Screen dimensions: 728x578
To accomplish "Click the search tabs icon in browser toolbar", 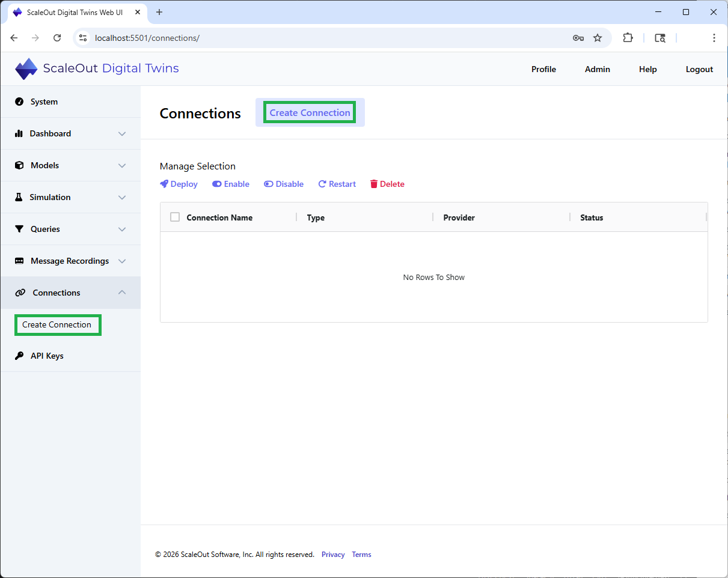I will tap(660, 38).
